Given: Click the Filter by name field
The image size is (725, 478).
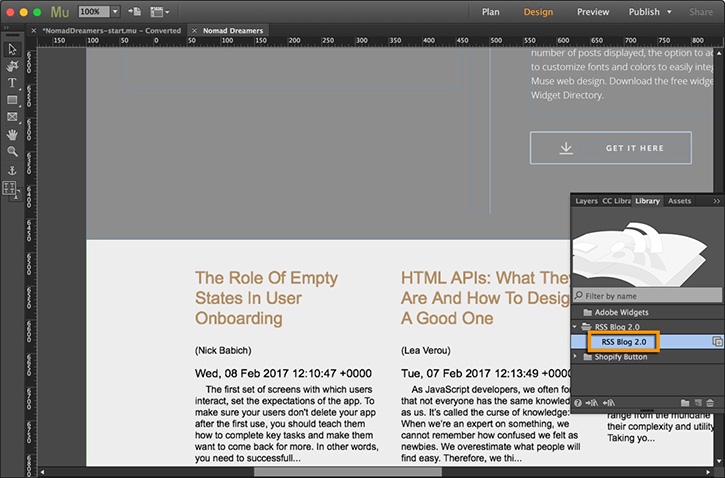Looking at the screenshot, I should [647, 295].
